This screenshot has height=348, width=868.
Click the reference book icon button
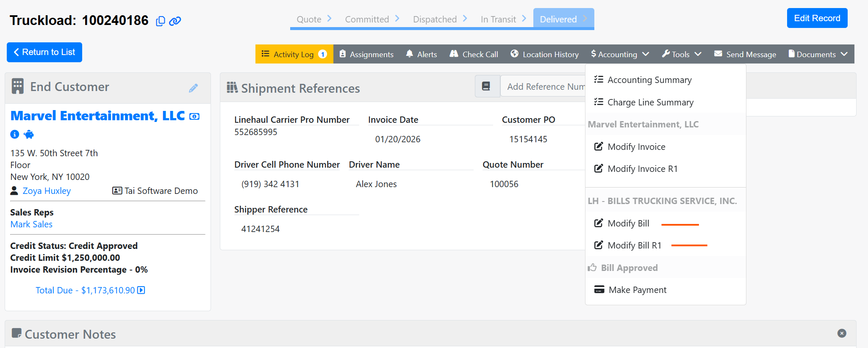coord(486,86)
